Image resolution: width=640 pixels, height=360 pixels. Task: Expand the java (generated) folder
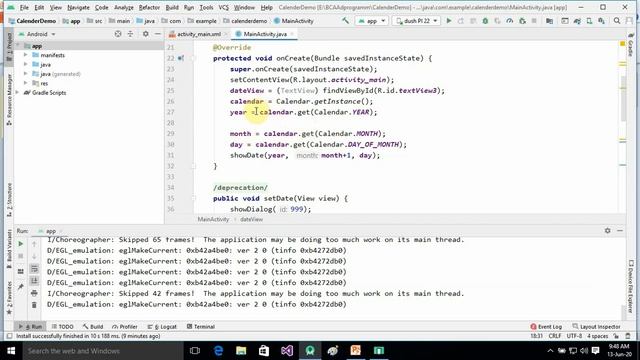pos(26,73)
